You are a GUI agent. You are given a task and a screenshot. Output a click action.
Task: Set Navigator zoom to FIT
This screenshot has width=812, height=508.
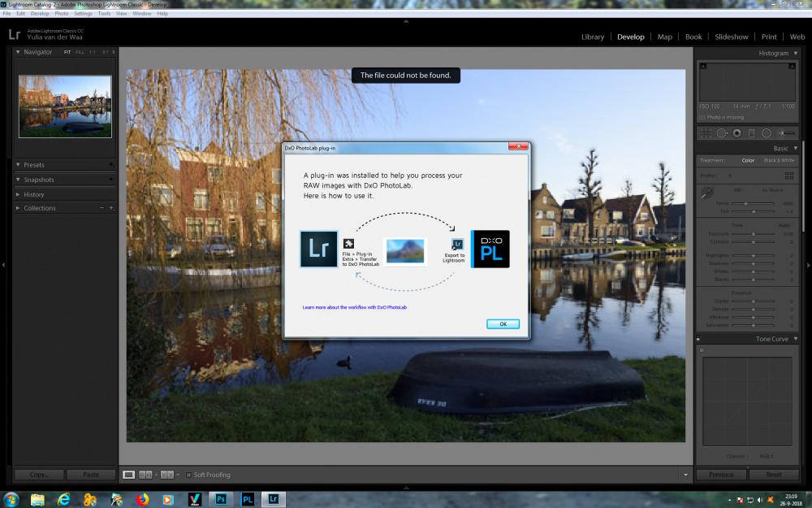(67, 52)
